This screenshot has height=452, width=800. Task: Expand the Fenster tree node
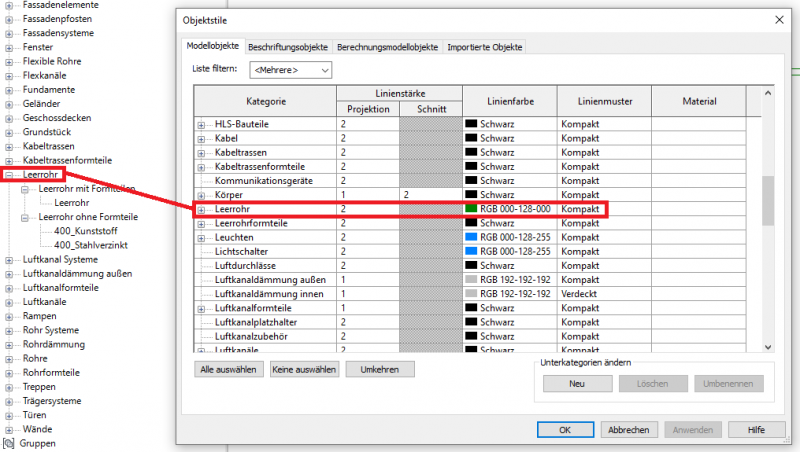pyautogui.click(x=10, y=47)
